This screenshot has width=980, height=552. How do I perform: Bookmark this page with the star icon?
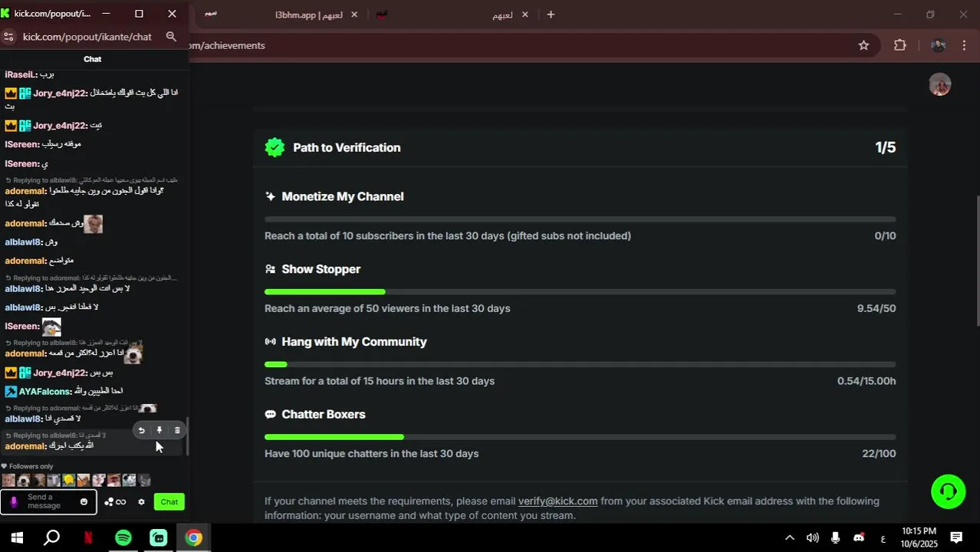863,45
